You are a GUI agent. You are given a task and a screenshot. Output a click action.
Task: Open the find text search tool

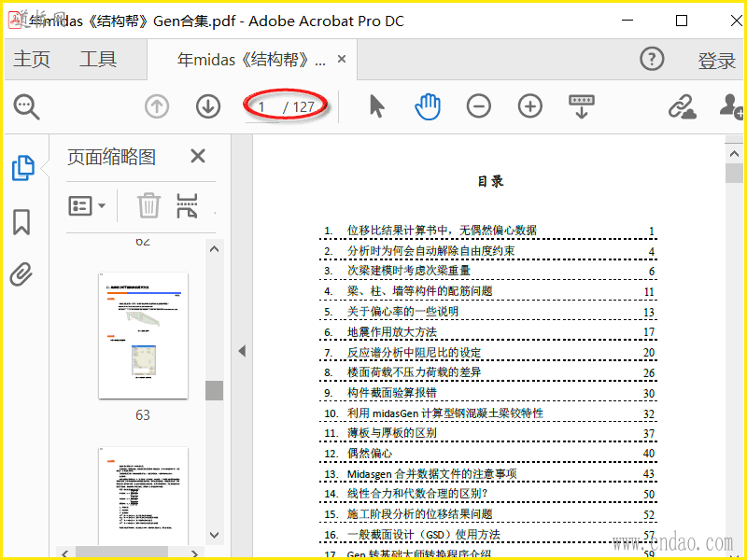(x=27, y=106)
